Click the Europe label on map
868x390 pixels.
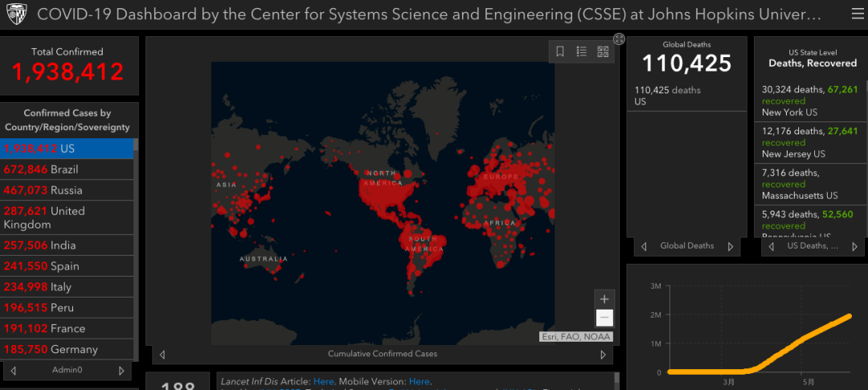501,177
